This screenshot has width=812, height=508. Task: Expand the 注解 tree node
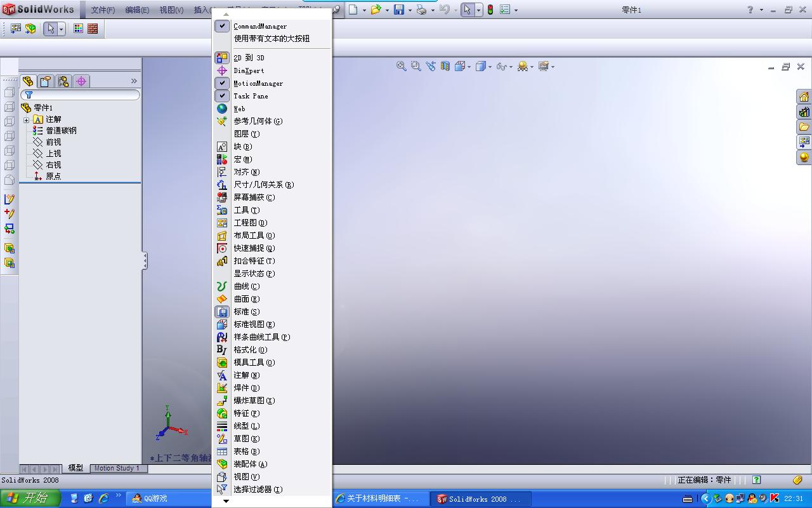tap(26, 119)
